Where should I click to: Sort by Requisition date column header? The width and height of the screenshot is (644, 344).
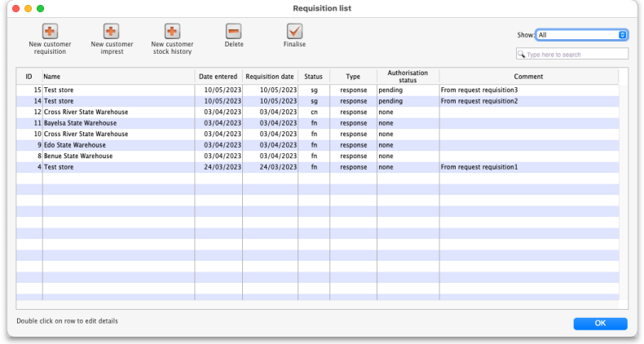[x=270, y=77]
